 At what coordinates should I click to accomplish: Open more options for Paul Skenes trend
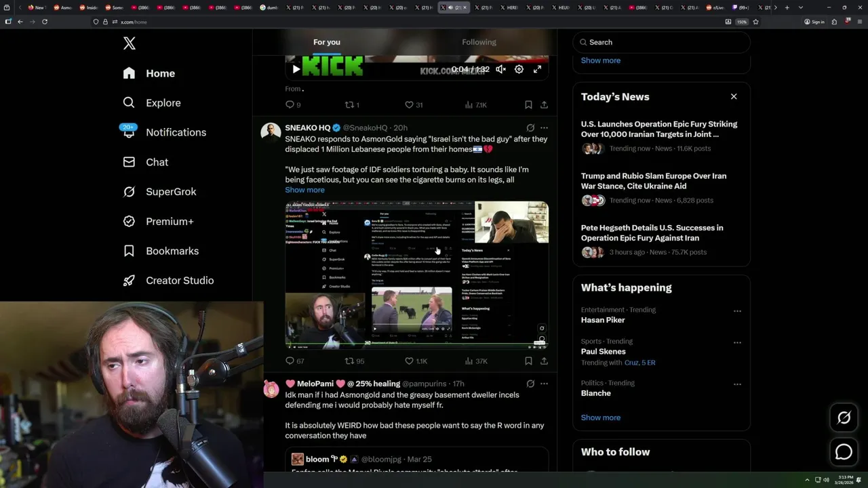(x=737, y=343)
